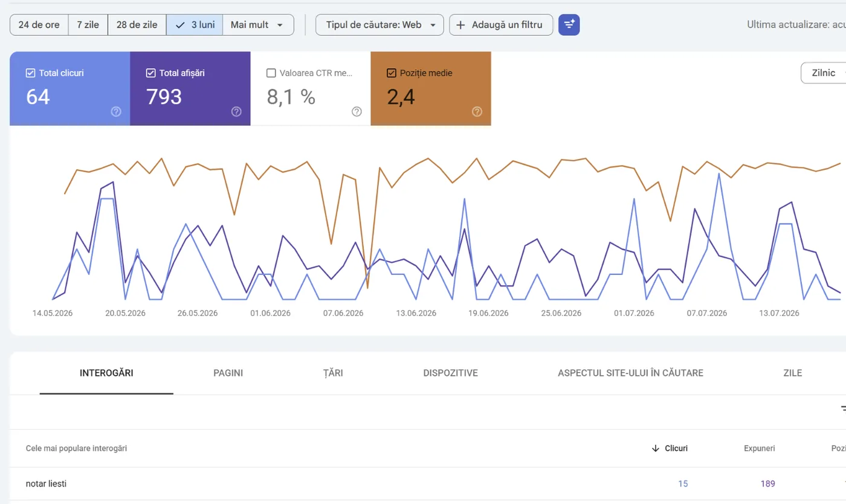846x504 pixels.
Task: Click the 793 total impressions value
Action: pos(164,97)
